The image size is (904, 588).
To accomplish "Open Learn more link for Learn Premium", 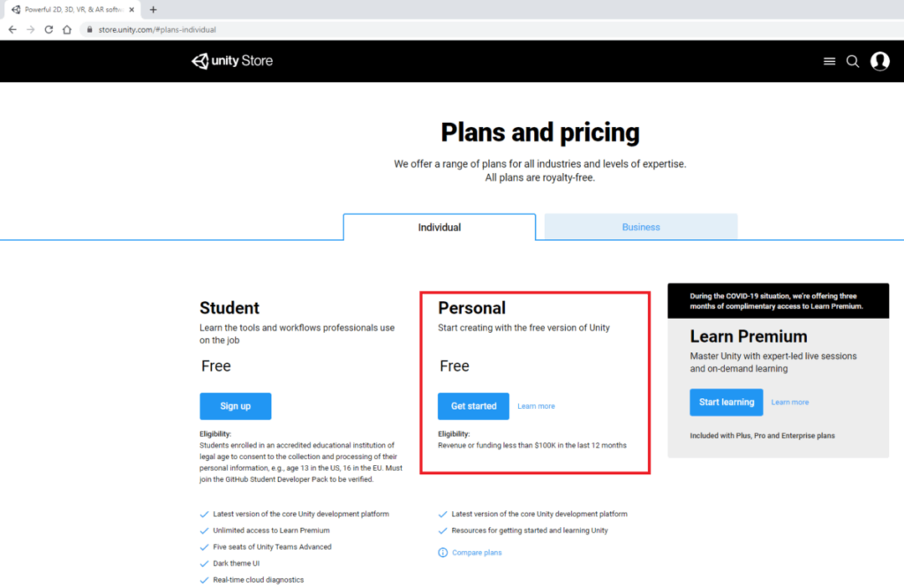I will 789,402.
